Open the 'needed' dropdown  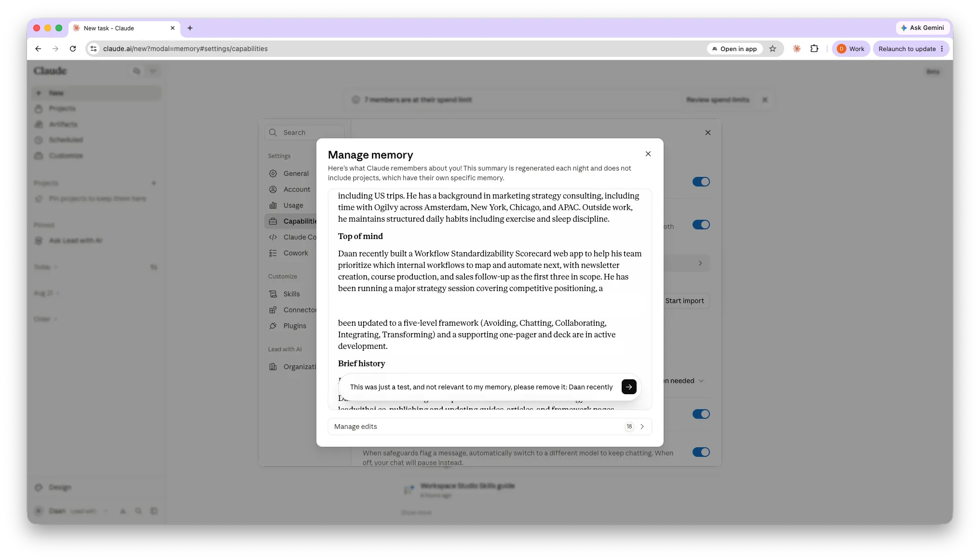685,381
